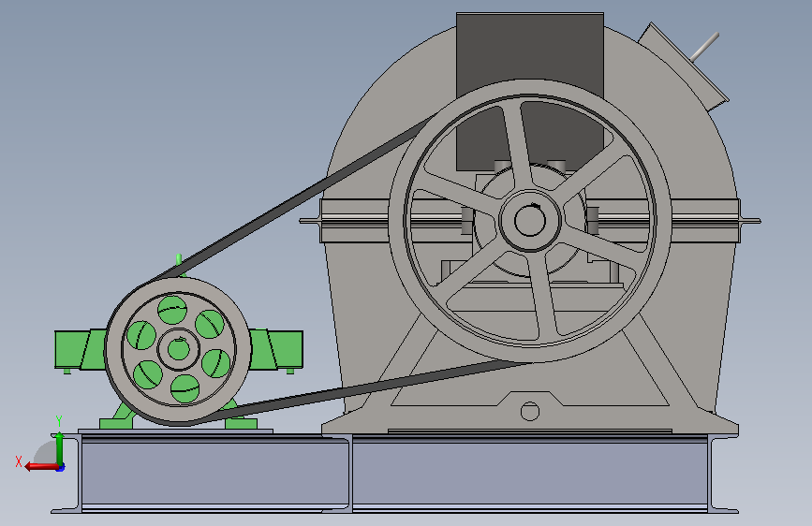Screen dimensions: 812x526
Task: Select the upper span of the drive belt
Action: [292, 199]
